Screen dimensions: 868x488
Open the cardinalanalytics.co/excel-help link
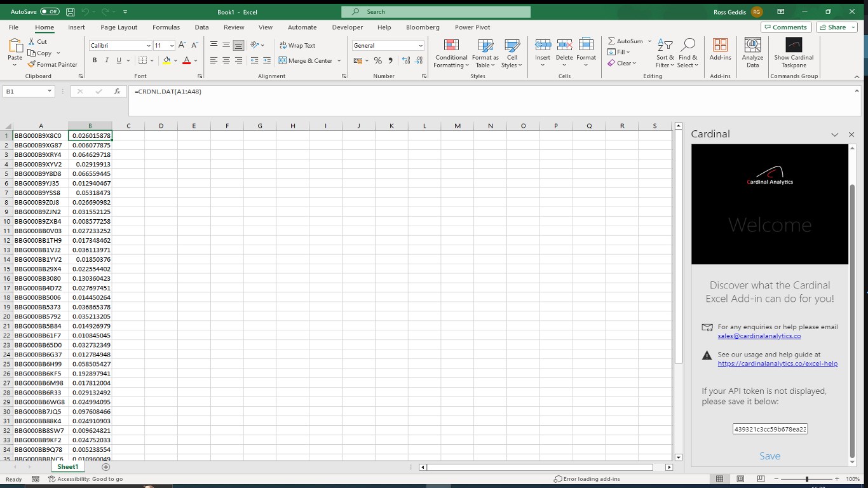777,363
